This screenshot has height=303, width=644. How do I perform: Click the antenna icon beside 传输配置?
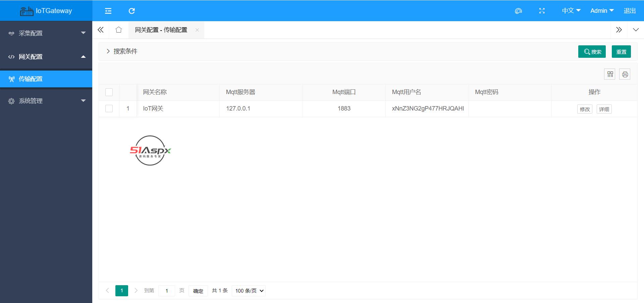tap(11, 79)
